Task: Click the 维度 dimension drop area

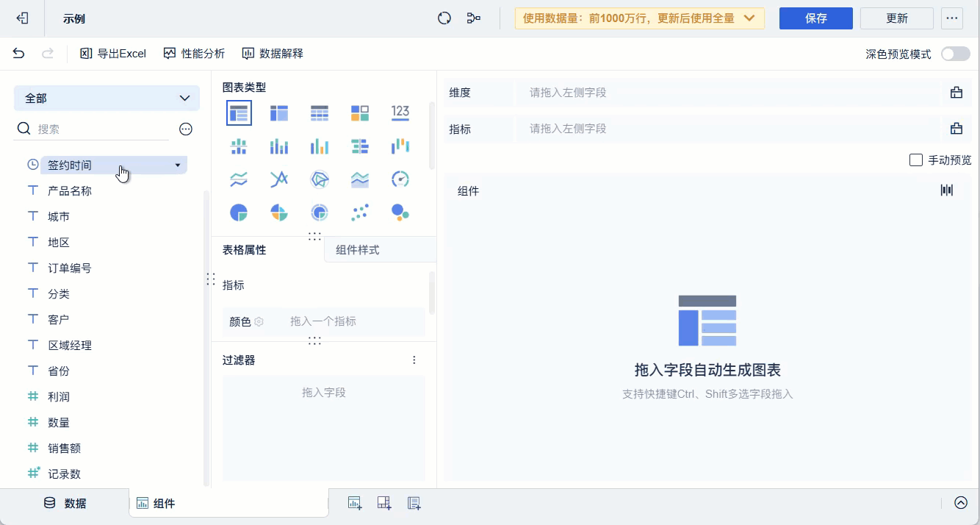Action: click(x=729, y=93)
